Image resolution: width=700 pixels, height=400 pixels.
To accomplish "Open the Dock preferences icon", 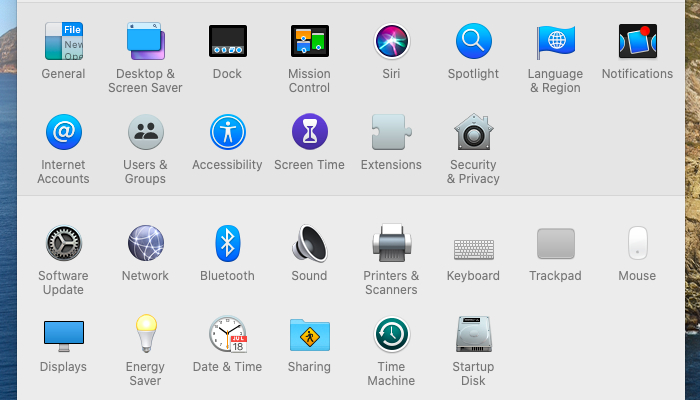I will click(x=228, y=41).
